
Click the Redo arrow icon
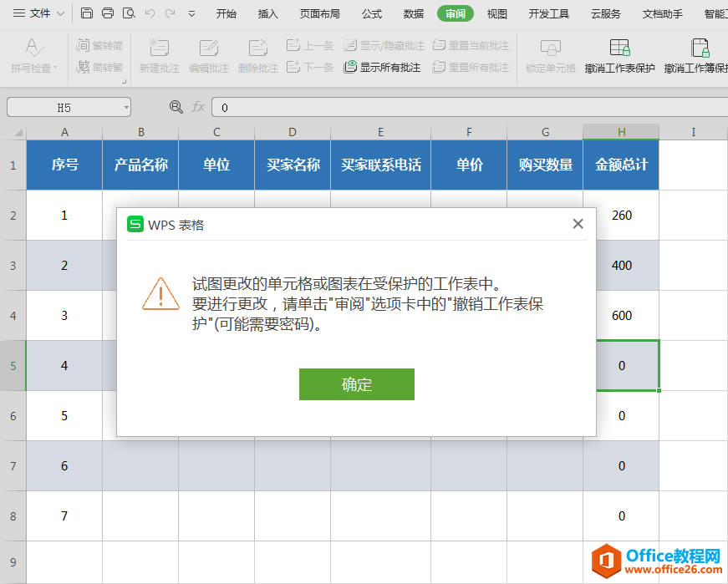(171, 13)
